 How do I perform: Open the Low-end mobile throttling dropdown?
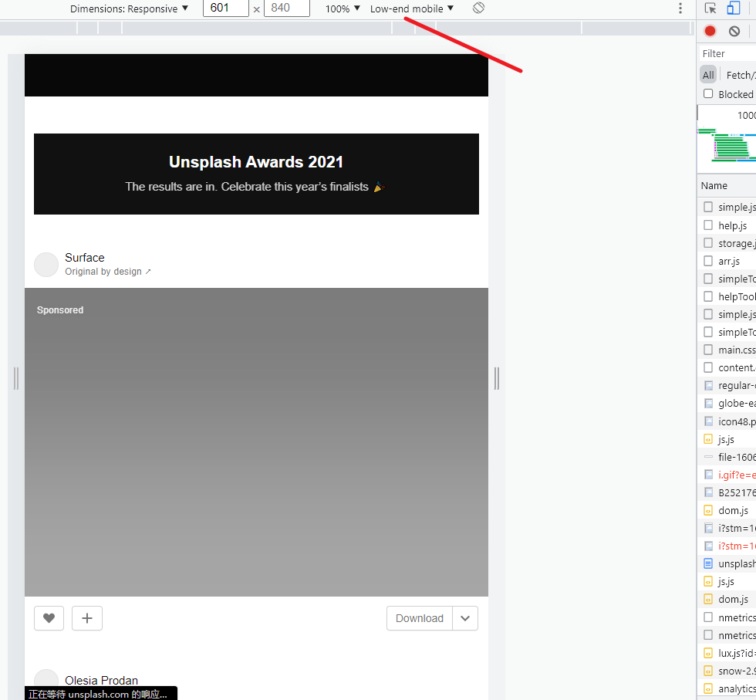[x=412, y=8]
